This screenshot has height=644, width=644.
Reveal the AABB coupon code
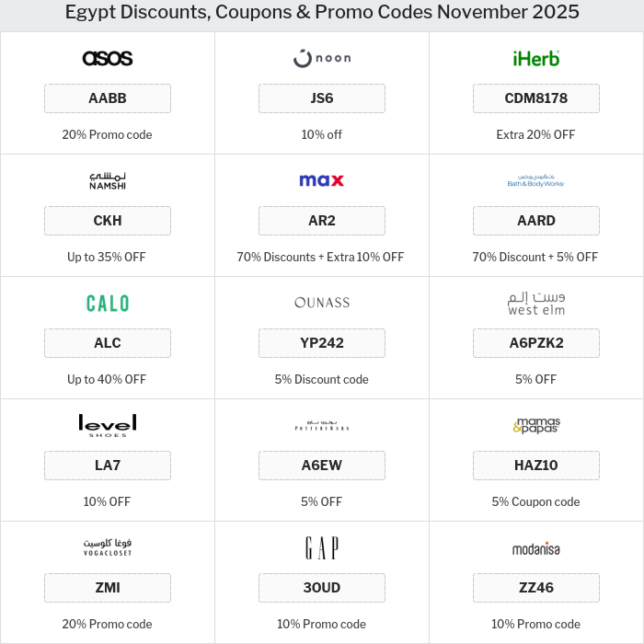pyautogui.click(x=108, y=98)
